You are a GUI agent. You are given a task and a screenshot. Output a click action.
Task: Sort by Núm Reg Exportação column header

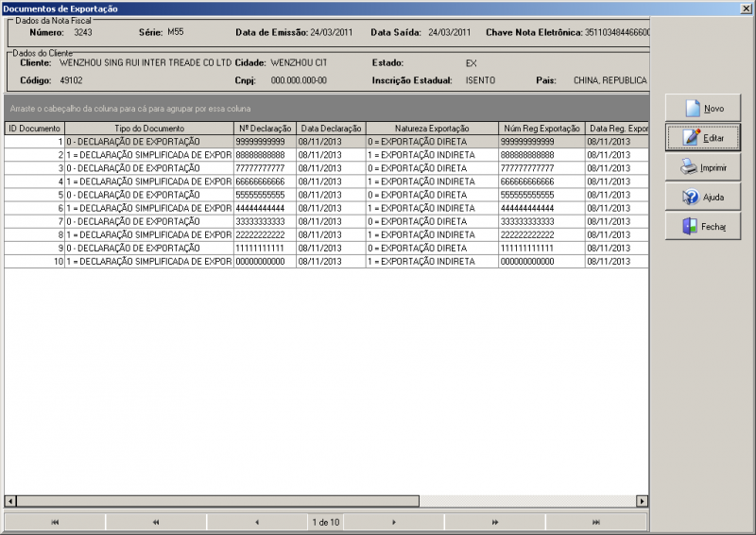(x=541, y=129)
